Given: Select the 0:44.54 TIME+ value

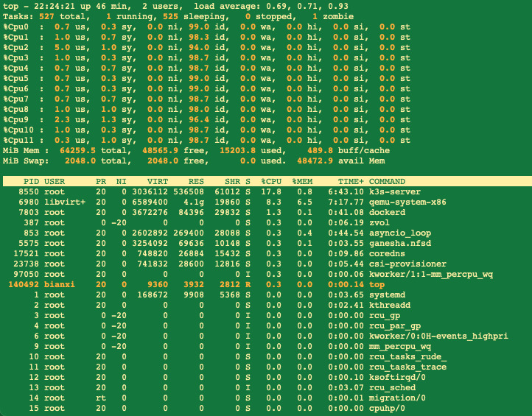Looking at the screenshot, I should pos(346,233).
